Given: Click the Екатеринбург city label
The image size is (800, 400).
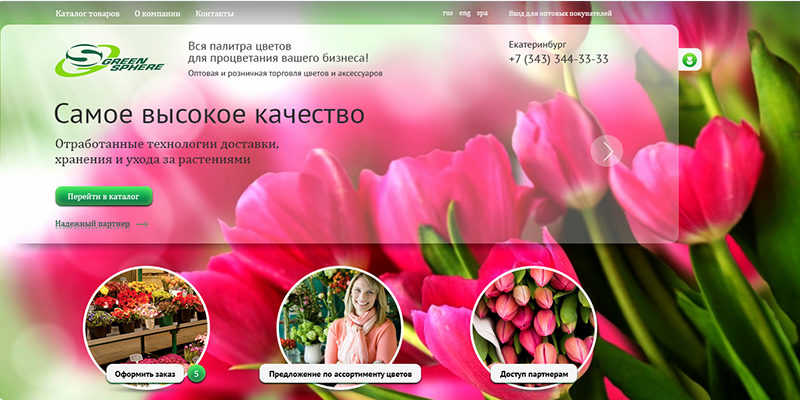Looking at the screenshot, I should click(x=537, y=44).
